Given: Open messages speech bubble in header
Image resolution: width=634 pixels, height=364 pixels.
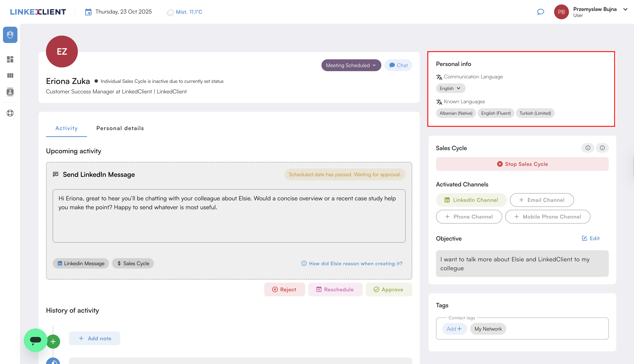Looking at the screenshot, I should tap(541, 12).
